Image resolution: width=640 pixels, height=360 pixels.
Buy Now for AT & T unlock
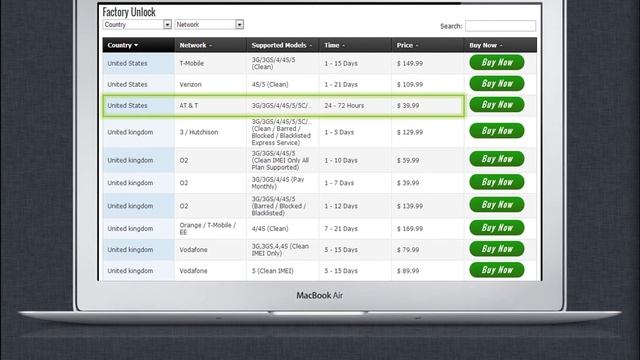[x=497, y=105]
